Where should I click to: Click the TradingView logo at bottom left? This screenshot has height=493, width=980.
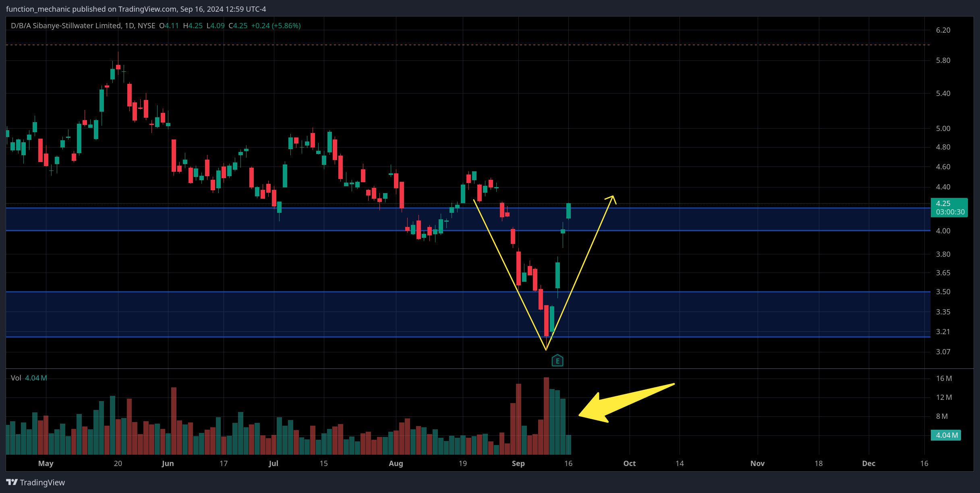point(35,482)
